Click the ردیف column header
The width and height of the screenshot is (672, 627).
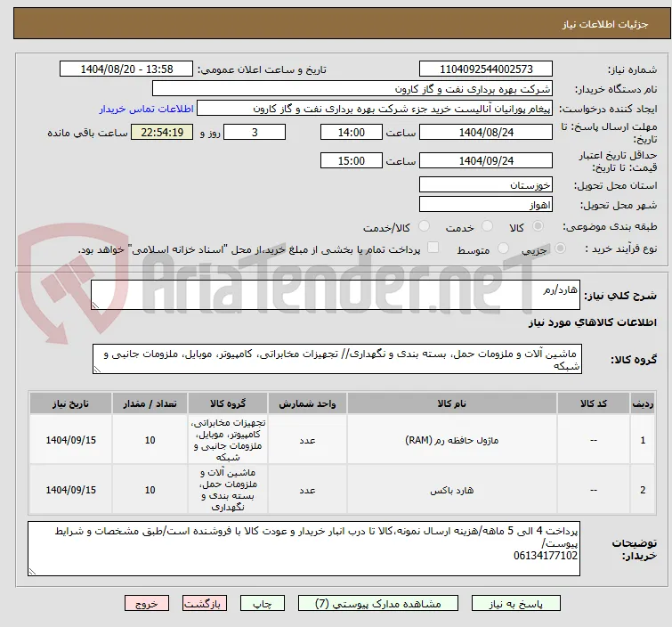[643, 403]
